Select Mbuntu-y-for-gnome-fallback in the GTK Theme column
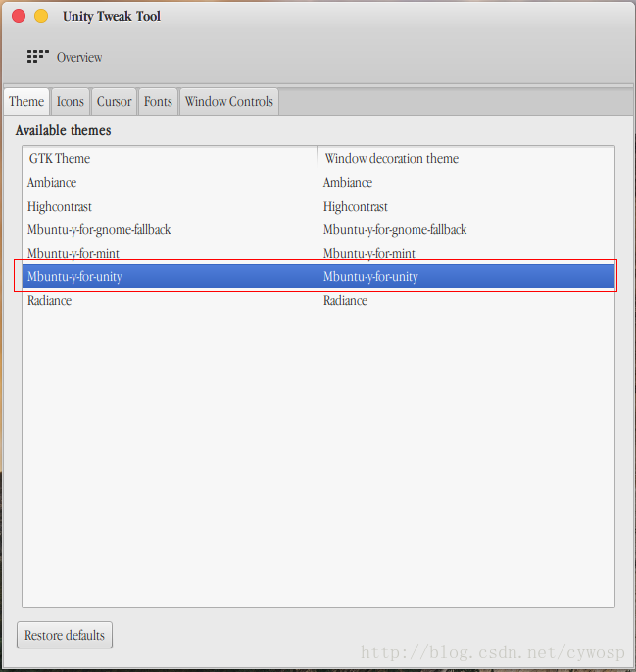 pos(99,230)
